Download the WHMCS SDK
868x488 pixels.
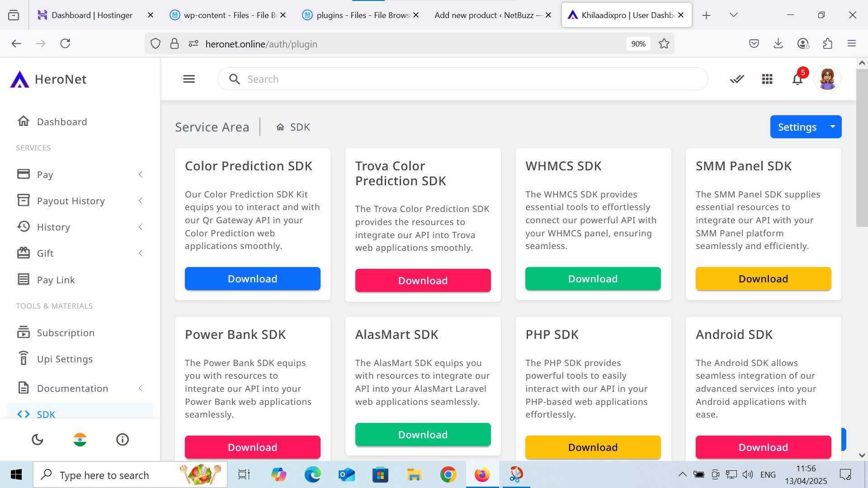pos(593,279)
